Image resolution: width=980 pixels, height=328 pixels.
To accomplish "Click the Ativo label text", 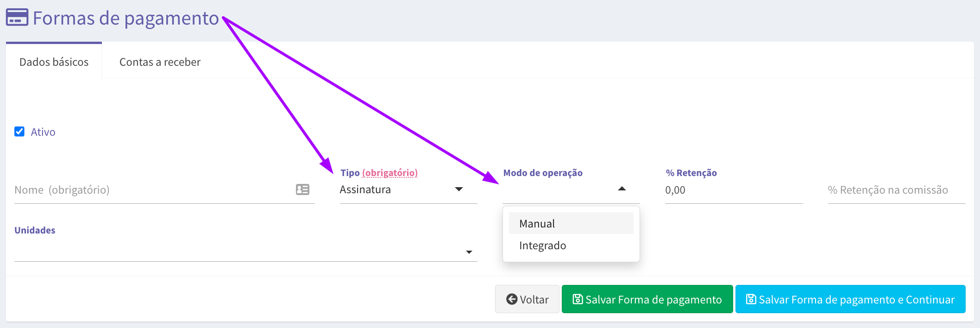I will 43,132.
